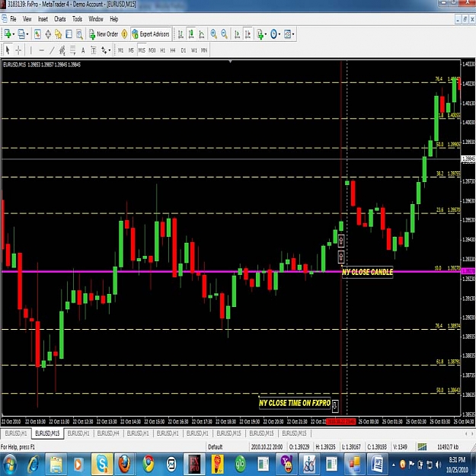Open the Terminal window icon
Image resolution: width=476 pixels, height=476 pixels.
pyautogui.click(x=69, y=34)
